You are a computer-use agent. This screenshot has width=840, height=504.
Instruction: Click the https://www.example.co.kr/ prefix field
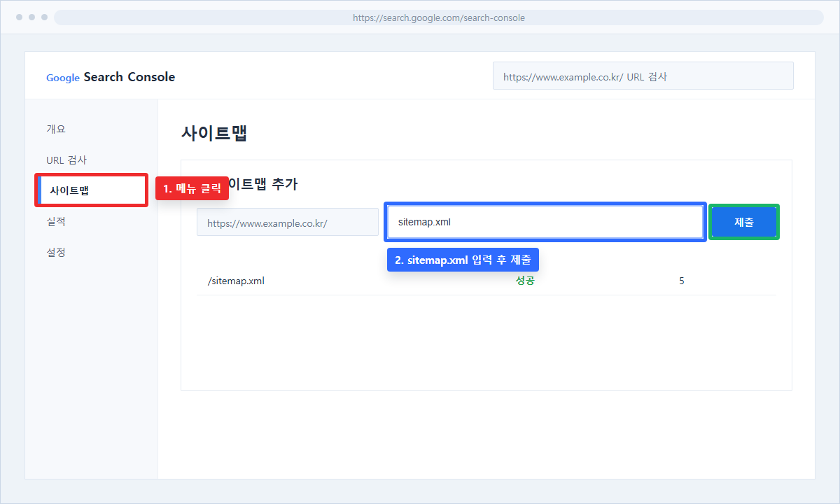click(288, 222)
